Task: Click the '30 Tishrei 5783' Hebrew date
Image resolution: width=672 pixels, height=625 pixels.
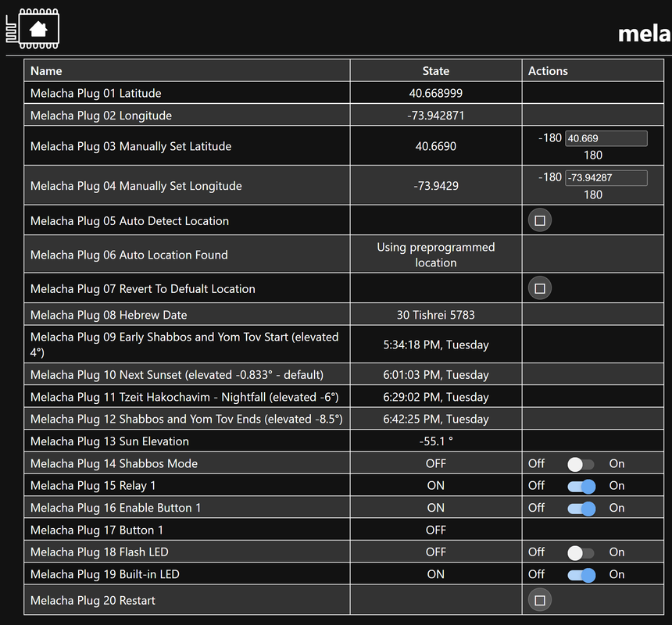Action: coord(436,316)
